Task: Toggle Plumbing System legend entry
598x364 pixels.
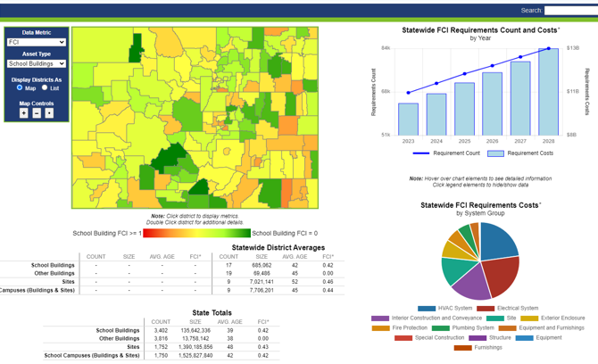Action: point(463,327)
